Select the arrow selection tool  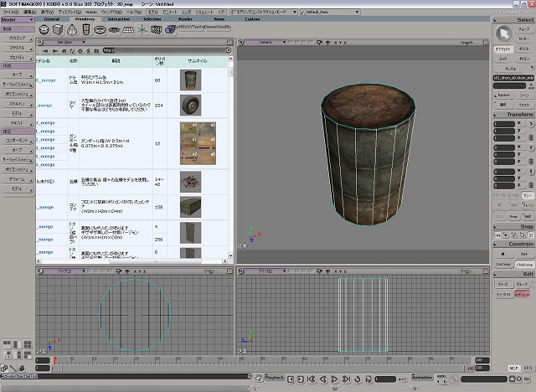click(504, 34)
